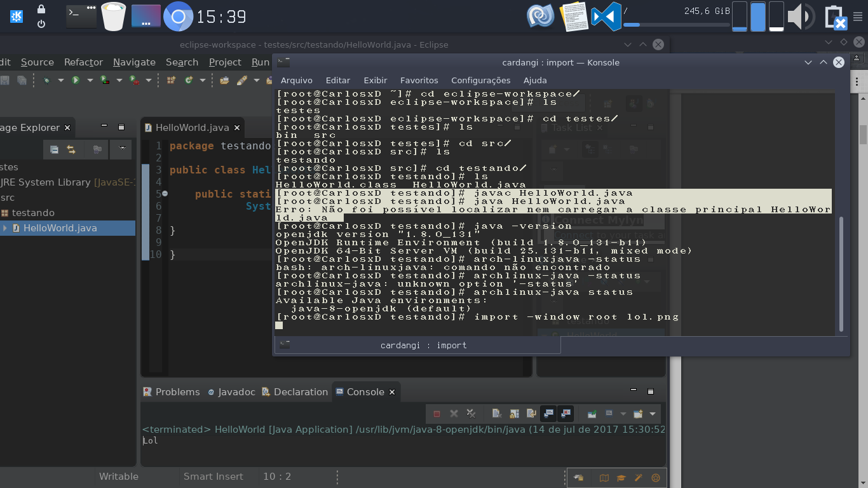The height and width of the screenshot is (488, 868).
Task: Click Collapse All in Package Explorer
Action: coord(55,149)
